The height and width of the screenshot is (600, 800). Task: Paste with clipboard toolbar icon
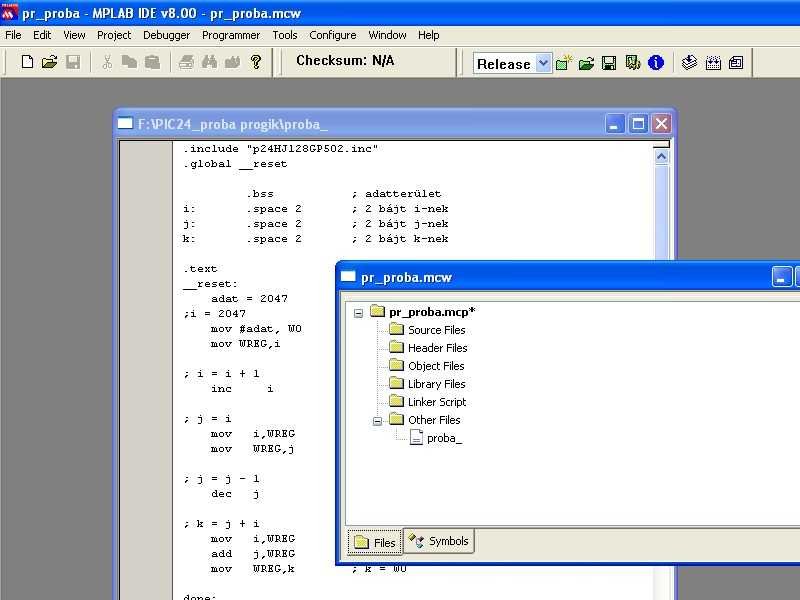(152, 62)
